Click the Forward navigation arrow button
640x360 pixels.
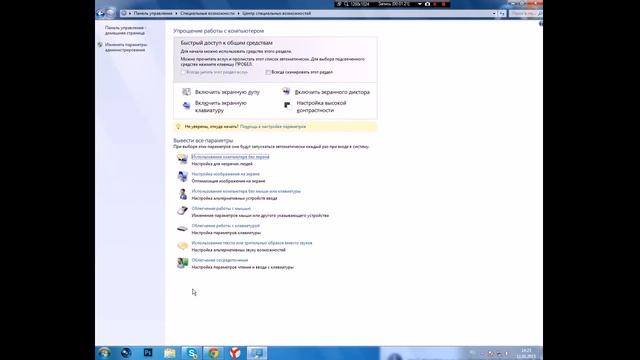click(110, 13)
